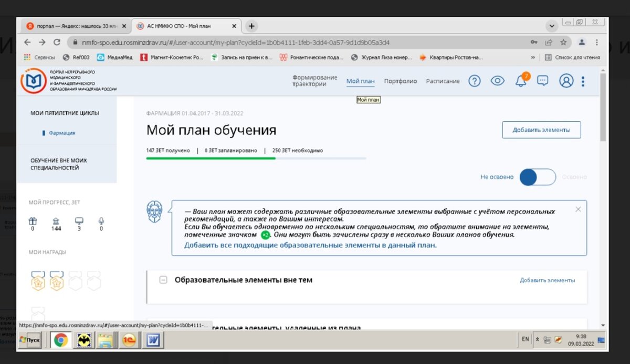Click the second gold award medal
Viewport: 630px width, 364px height.
tap(57, 281)
